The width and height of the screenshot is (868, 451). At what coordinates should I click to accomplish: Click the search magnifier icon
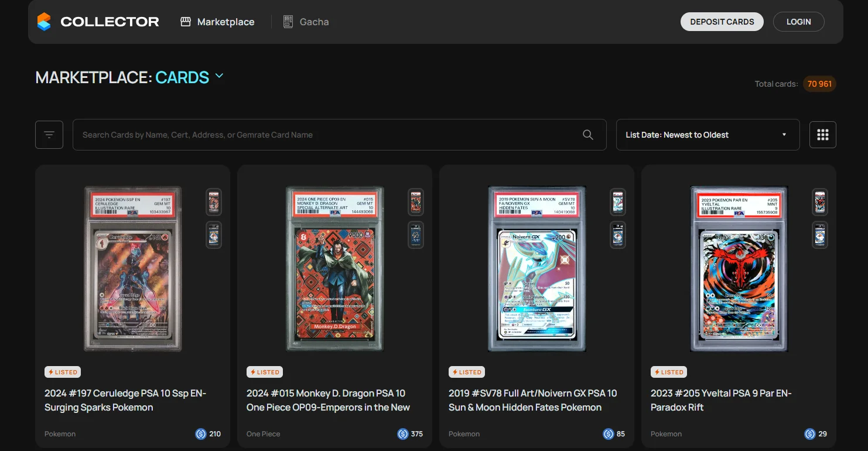[x=588, y=135]
